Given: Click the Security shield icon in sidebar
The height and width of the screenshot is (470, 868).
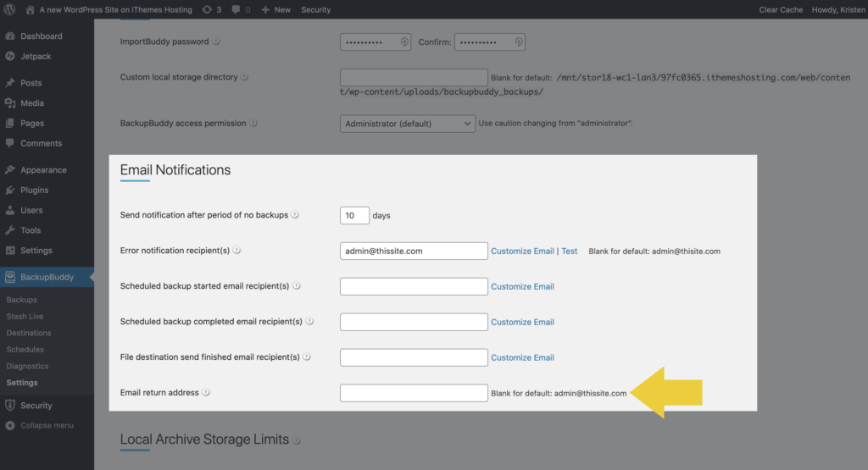Looking at the screenshot, I should point(10,406).
